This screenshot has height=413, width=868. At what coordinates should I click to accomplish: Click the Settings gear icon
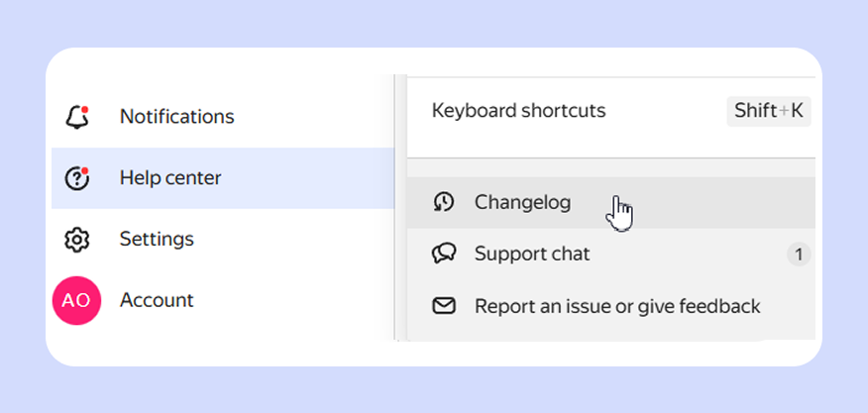76,240
